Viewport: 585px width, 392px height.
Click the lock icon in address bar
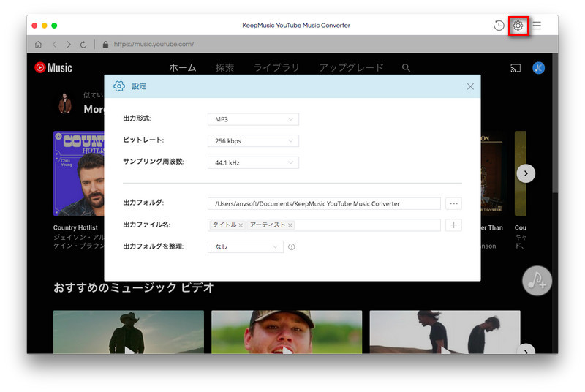coord(105,45)
